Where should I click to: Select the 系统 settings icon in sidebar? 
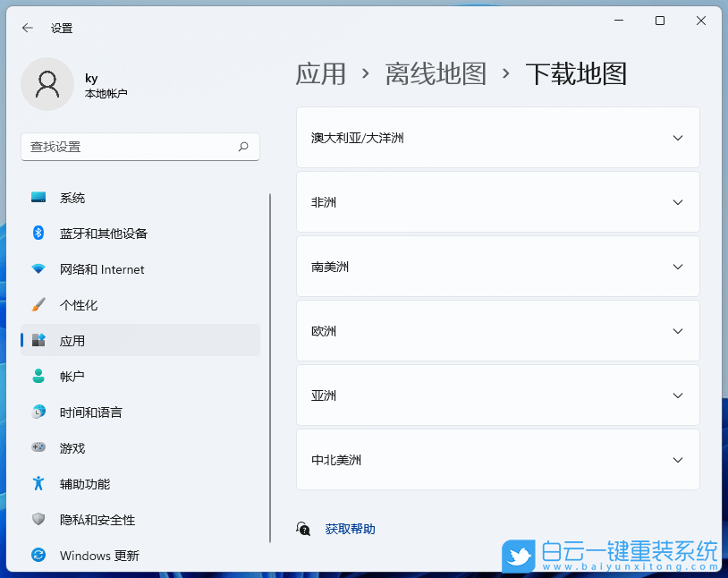point(37,198)
